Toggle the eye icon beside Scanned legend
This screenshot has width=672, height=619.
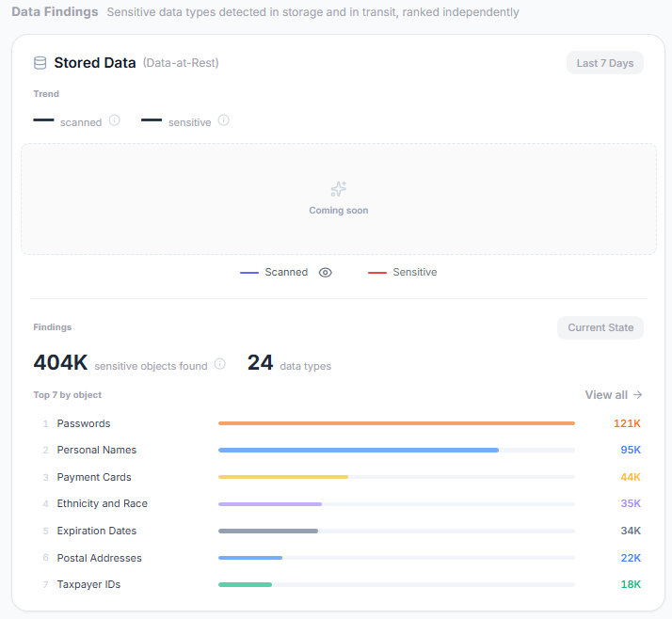pyautogui.click(x=326, y=273)
